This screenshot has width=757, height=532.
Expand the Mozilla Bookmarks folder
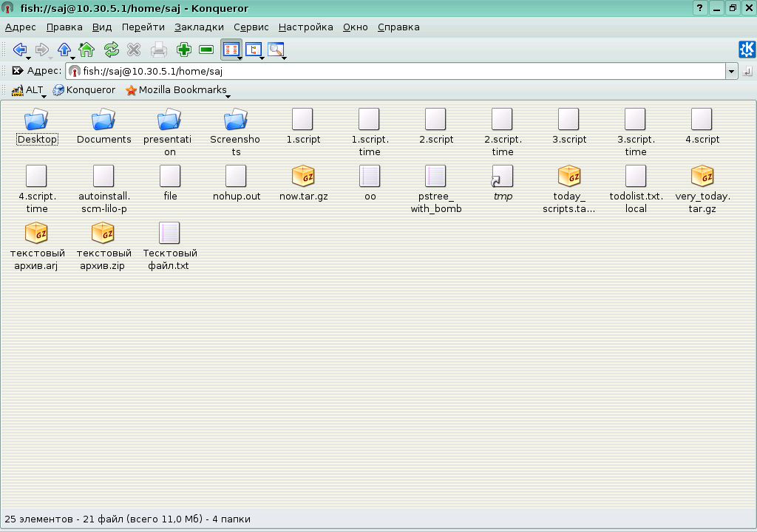(x=176, y=90)
